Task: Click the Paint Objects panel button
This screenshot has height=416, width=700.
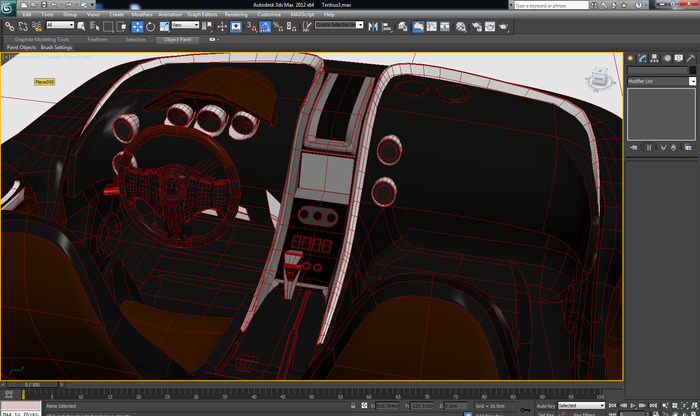Action: [x=22, y=47]
